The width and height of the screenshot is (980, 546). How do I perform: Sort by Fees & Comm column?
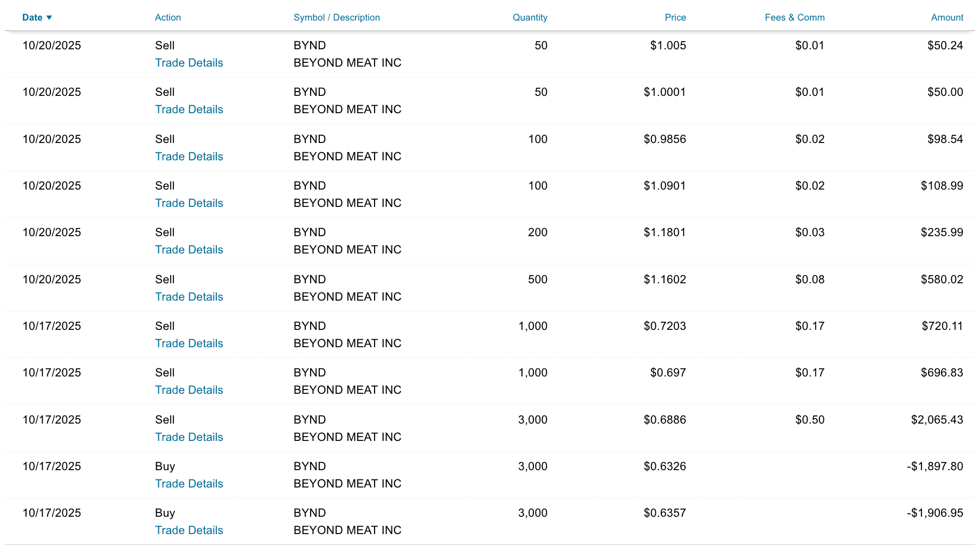794,17
